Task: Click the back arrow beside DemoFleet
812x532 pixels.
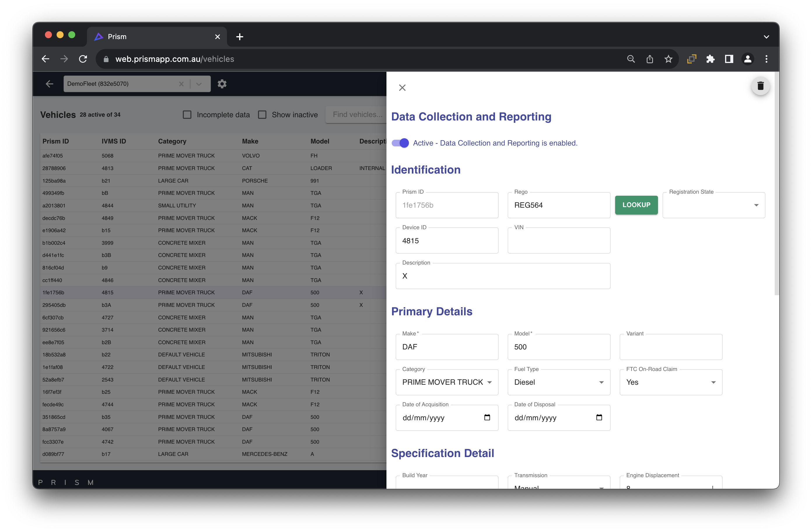Action: pyautogui.click(x=50, y=84)
